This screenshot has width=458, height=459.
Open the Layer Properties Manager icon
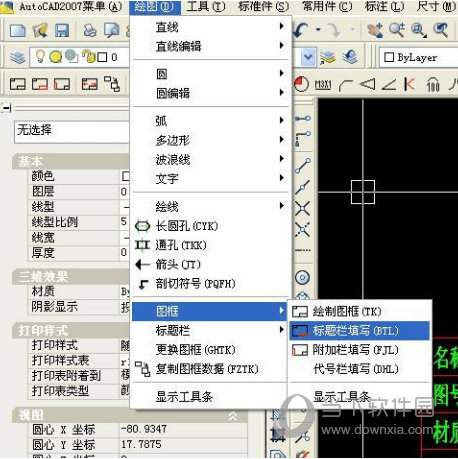17,57
